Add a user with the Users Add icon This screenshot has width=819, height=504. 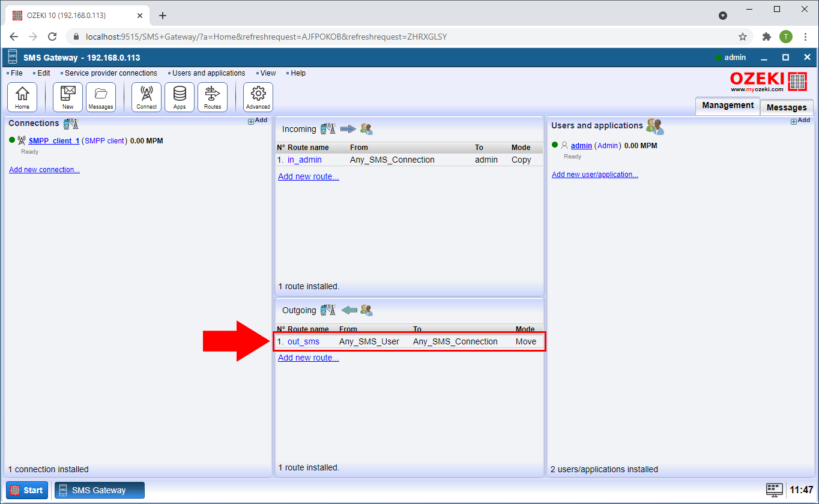(800, 121)
